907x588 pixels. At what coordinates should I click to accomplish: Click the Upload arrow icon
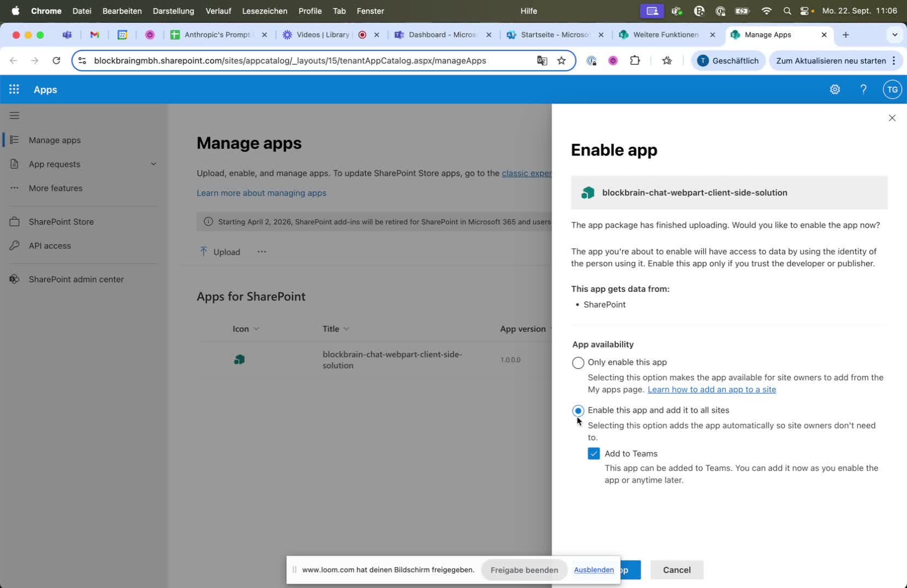[x=204, y=251]
